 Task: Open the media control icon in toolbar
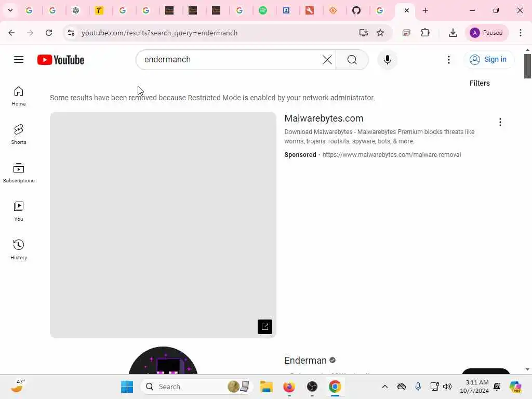coord(406,33)
